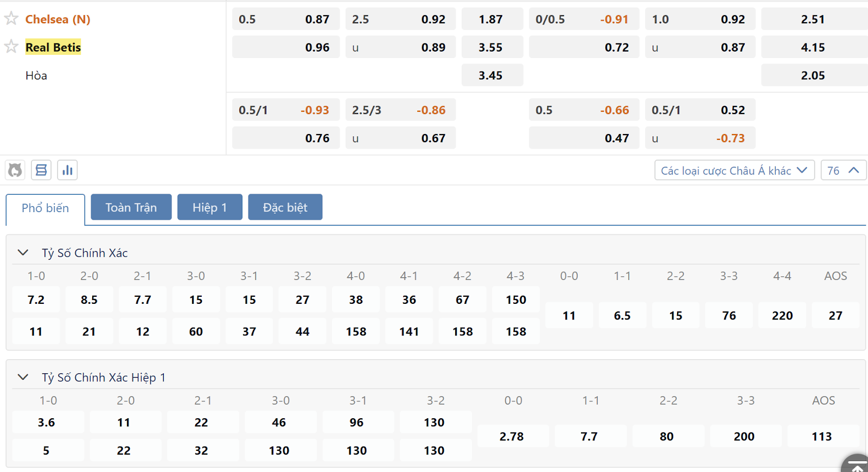This screenshot has height=472, width=868.
Task: Choose correct score 3-0 away odds 60
Action: pos(196,331)
